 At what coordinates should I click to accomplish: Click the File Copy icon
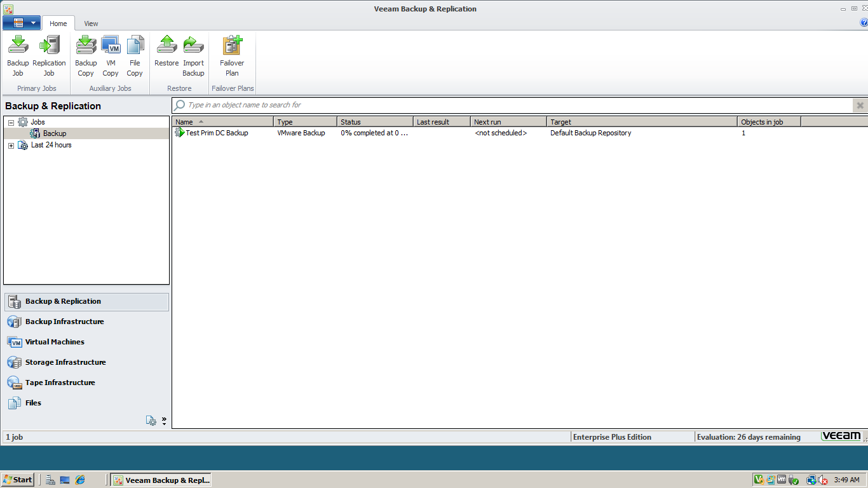[135, 54]
